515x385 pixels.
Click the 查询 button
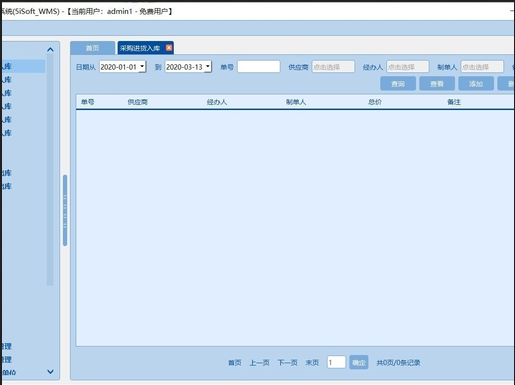click(x=398, y=84)
